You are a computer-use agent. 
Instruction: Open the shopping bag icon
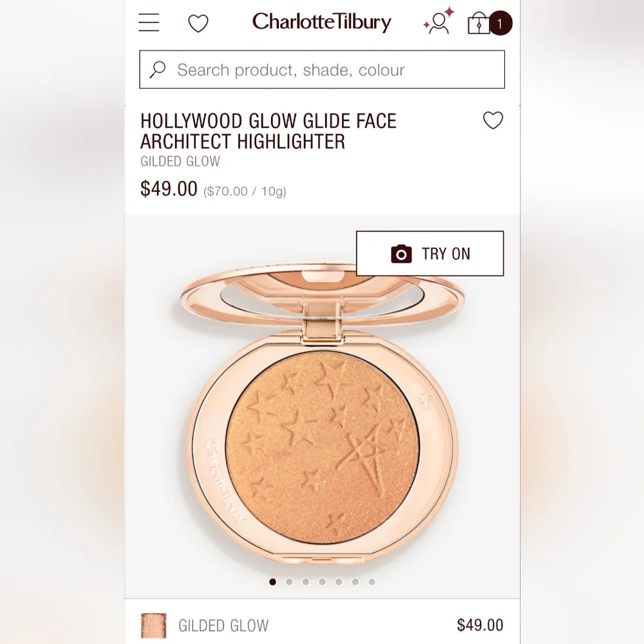478,23
